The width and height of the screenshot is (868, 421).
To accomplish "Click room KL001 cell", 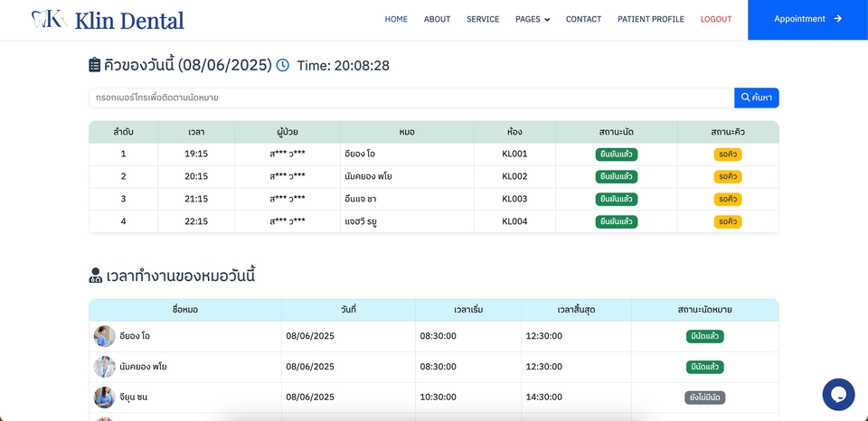I will (514, 154).
